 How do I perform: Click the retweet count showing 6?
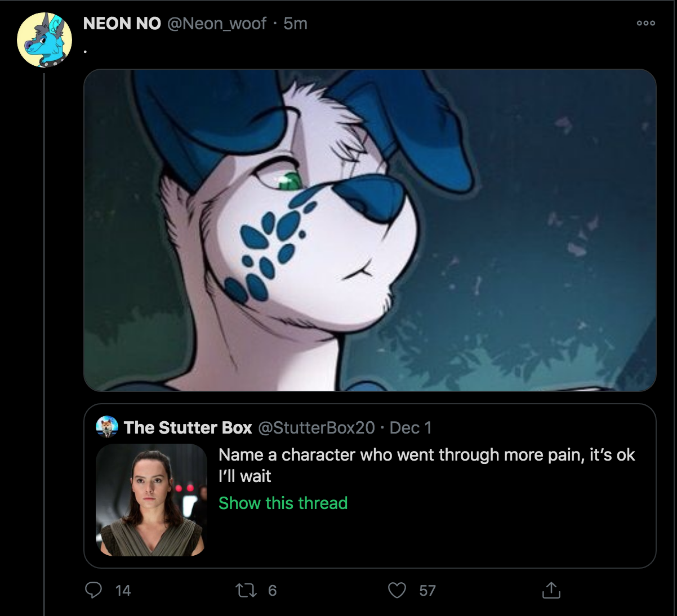point(273,591)
